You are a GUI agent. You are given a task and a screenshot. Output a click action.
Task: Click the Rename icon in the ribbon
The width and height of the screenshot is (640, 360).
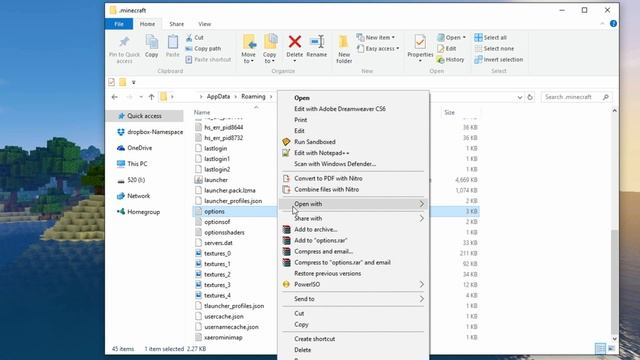[x=317, y=42]
